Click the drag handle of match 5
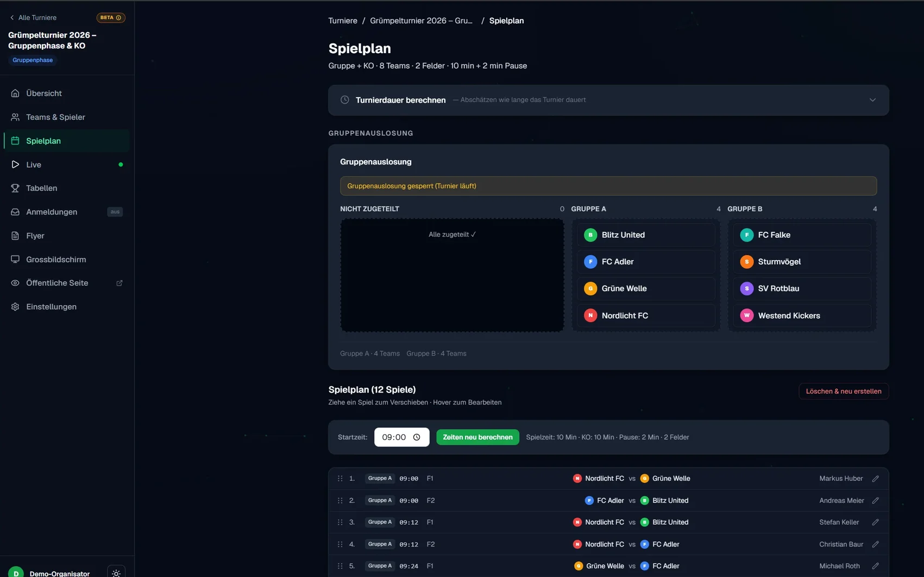The height and width of the screenshot is (577, 924). click(340, 566)
